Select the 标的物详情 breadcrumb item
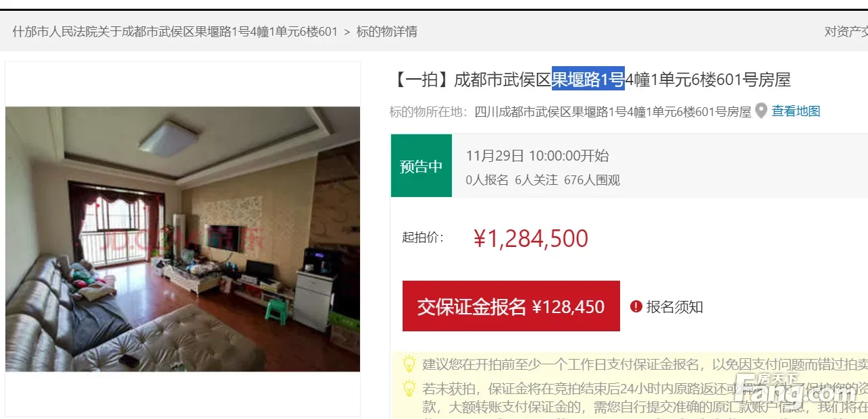This screenshot has width=868, height=419. click(387, 32)
